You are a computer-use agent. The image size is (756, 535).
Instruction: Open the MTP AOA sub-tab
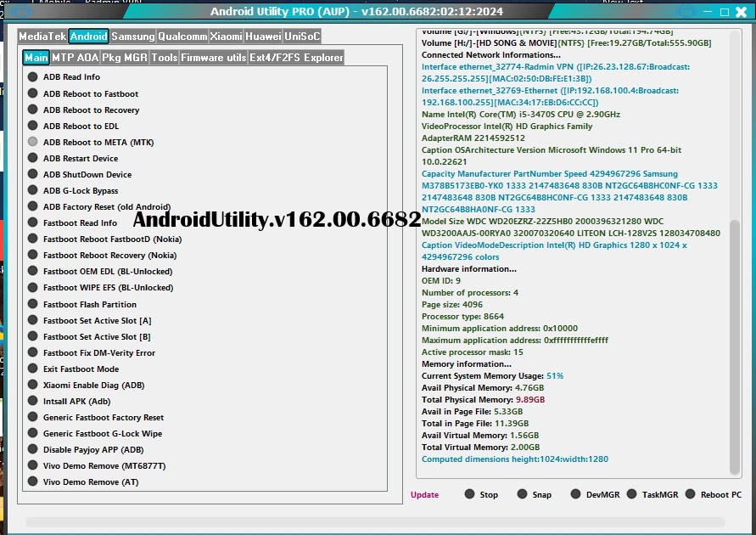coord(75,58)
